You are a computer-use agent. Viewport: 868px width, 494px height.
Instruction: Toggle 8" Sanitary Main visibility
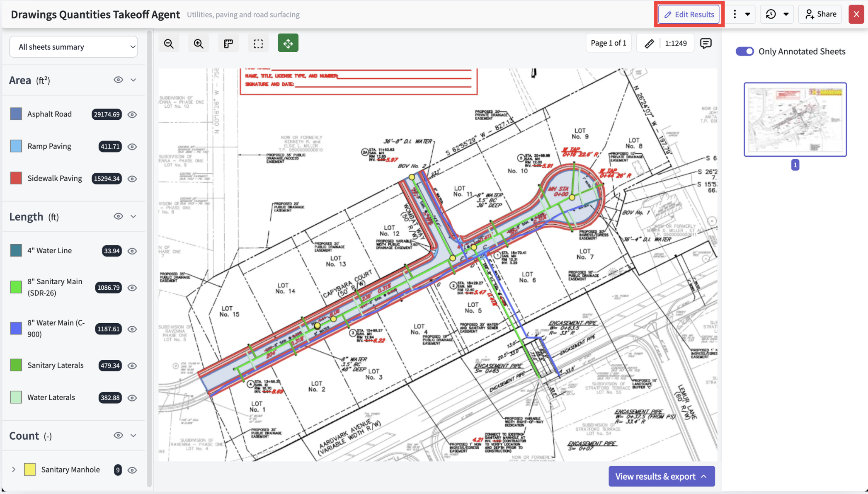(x=132, y=288)
